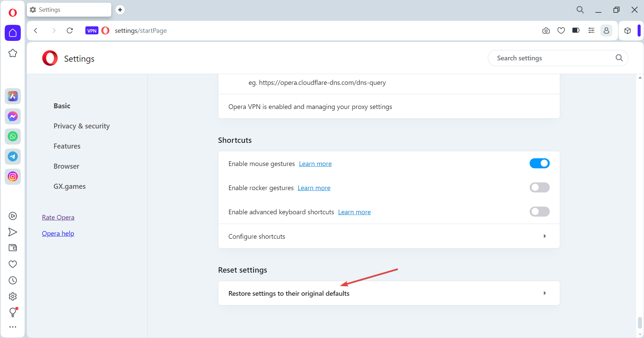Click the VPN badge in address bar
Viewport: 644px width, 338px height.
click(92, 31)
